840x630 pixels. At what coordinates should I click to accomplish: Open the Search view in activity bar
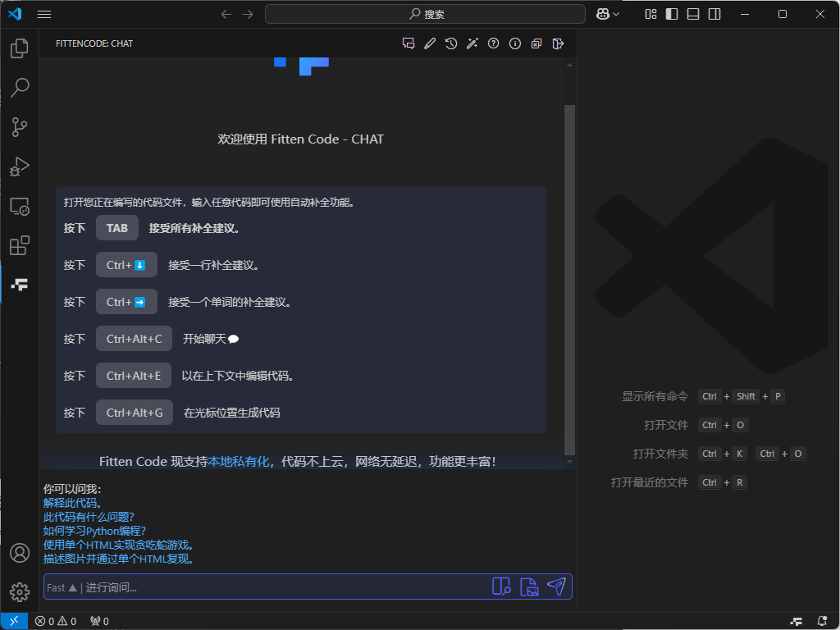20,87
